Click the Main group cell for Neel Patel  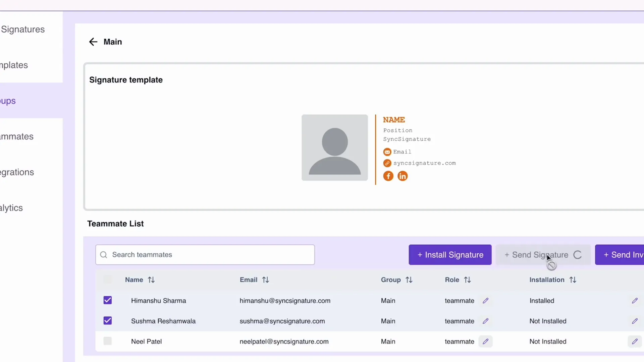point(388,342)
